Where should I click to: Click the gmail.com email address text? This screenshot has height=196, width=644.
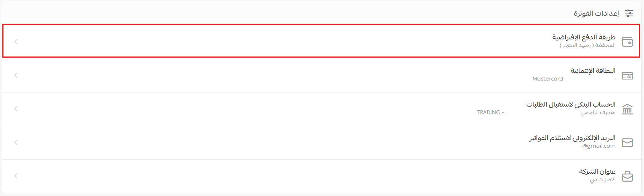point(599,146)
